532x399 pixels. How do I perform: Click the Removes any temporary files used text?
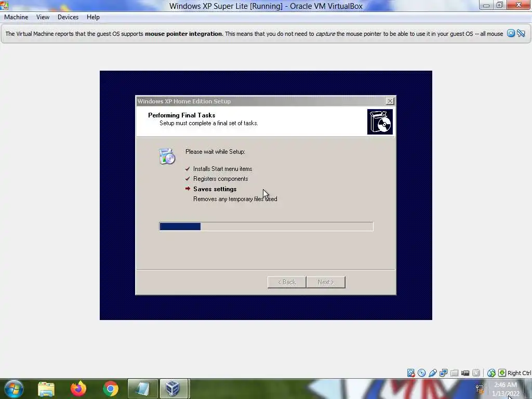pyautogui.click(x=235, y=199)
